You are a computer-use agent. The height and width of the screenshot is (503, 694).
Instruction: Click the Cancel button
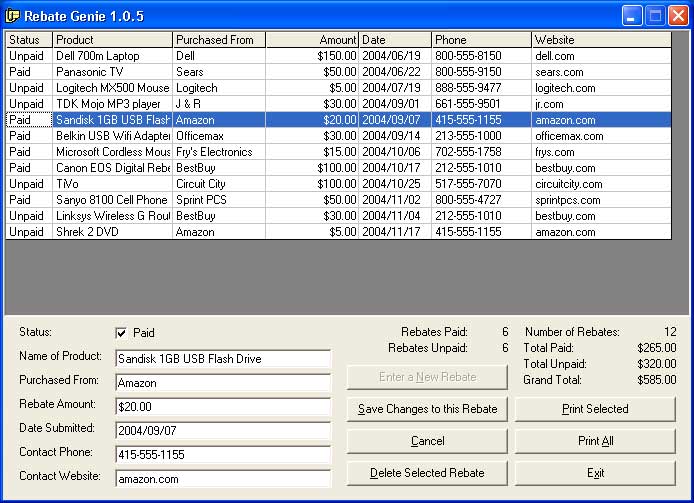[427, 441]
